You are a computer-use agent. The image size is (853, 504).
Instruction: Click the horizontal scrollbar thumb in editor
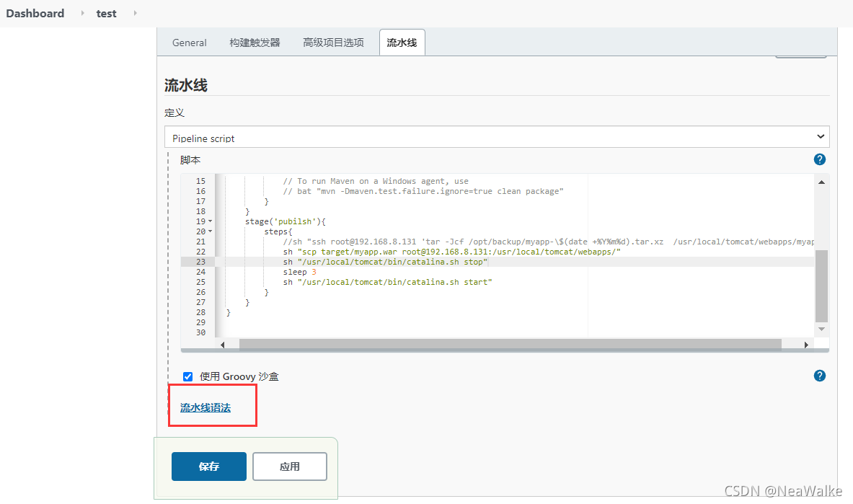click(511, 345)
